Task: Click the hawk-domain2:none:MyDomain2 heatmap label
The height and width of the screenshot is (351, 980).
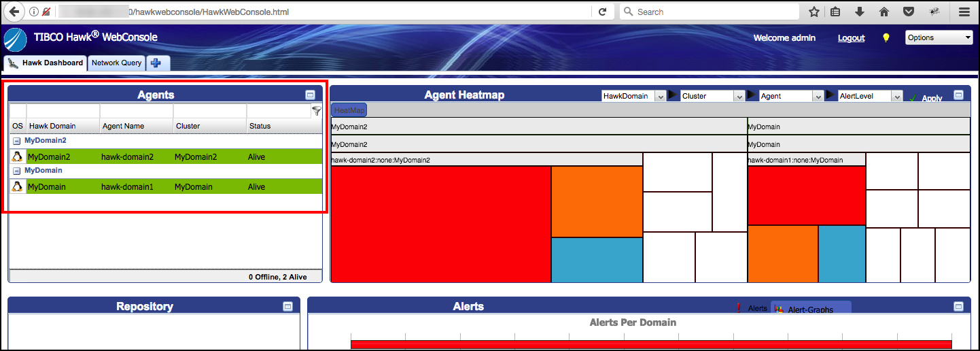Action: pos(381,161)
